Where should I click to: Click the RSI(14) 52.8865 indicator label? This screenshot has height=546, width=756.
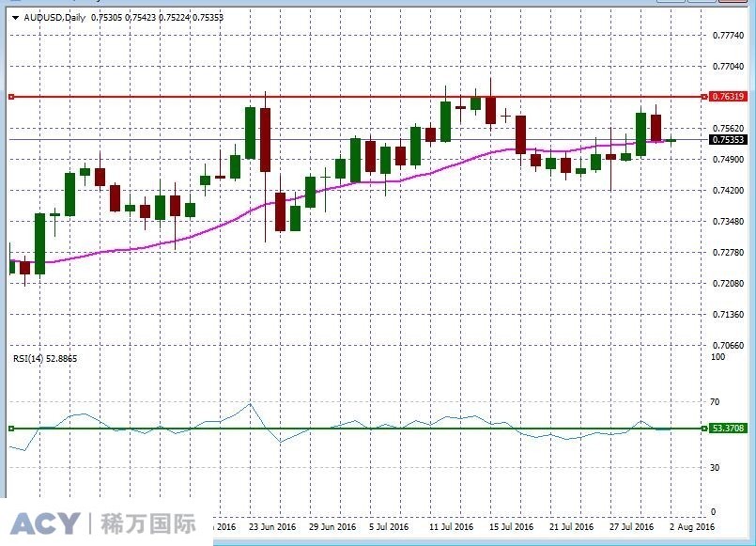(45, 358)
